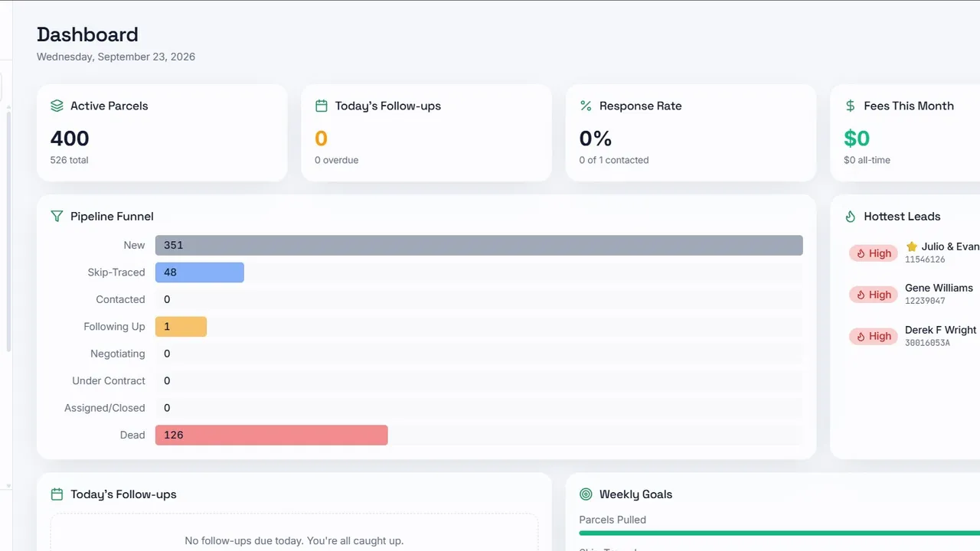Click the Negotiating stage label
This screenshot has height=551, width=980.
point(118,354)
